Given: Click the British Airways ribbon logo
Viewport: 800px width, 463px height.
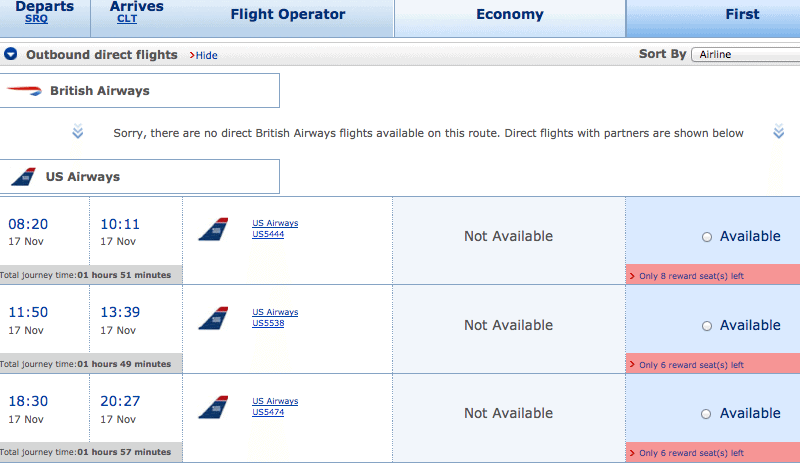Looking at the screenshot, I should pyautogui.click(x=24, y=91).
